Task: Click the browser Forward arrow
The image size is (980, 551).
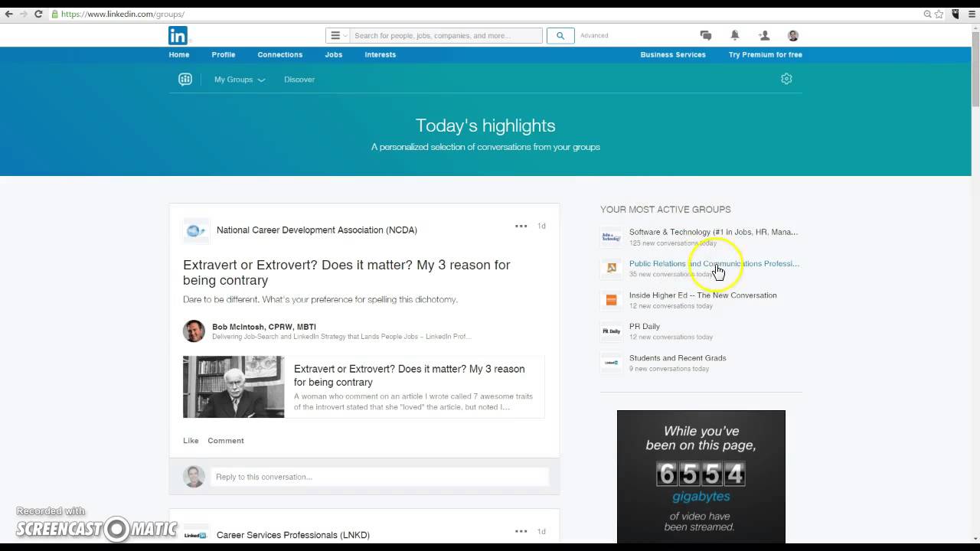Action: pyautogui.click(x=23, y=14)
